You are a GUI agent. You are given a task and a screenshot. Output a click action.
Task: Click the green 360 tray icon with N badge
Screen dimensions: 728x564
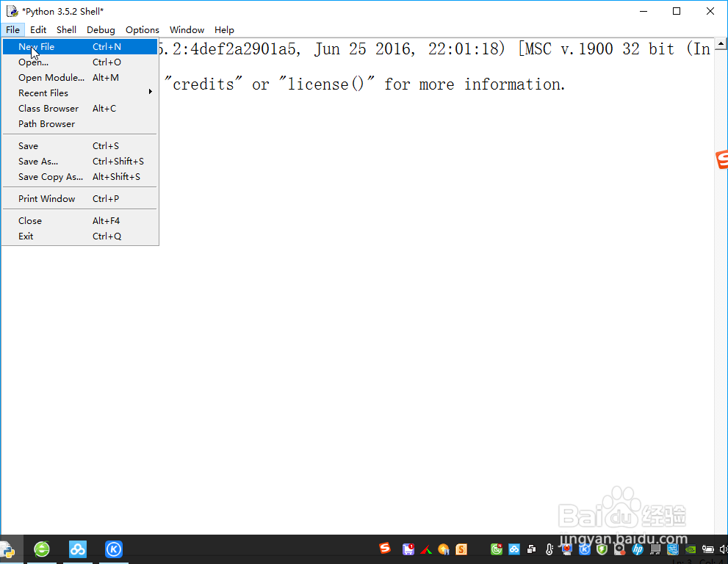[497, 549]
